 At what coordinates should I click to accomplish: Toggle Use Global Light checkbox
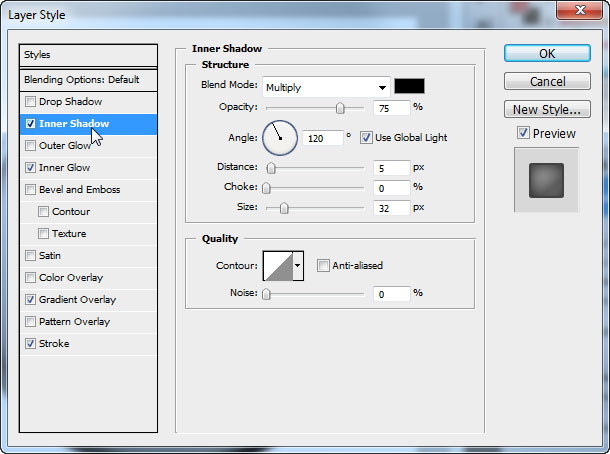[366, 137]
